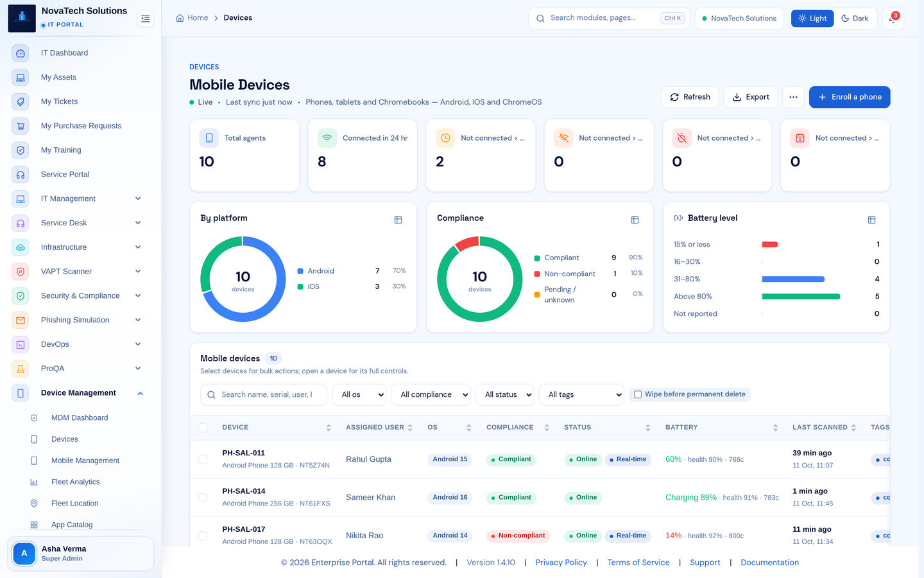The height and width of the screenshot is (578, 924).
Task: Collapse the sidebar with the menu icon
Action: 146,19
